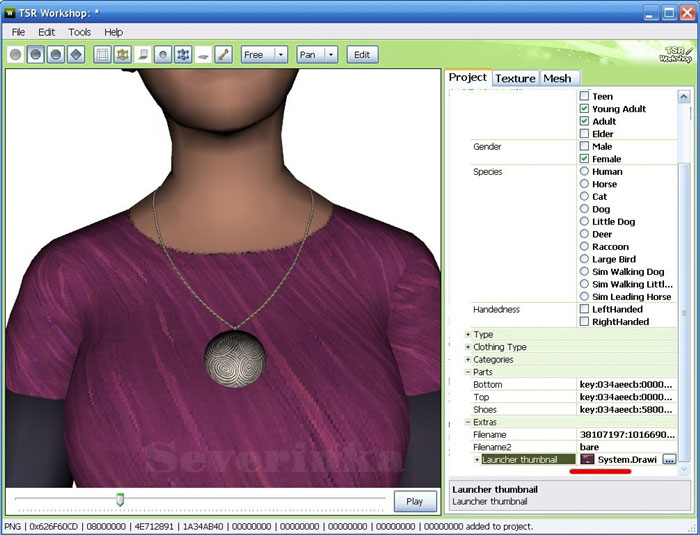Open the Tools menu

click(x=79, y=32)
